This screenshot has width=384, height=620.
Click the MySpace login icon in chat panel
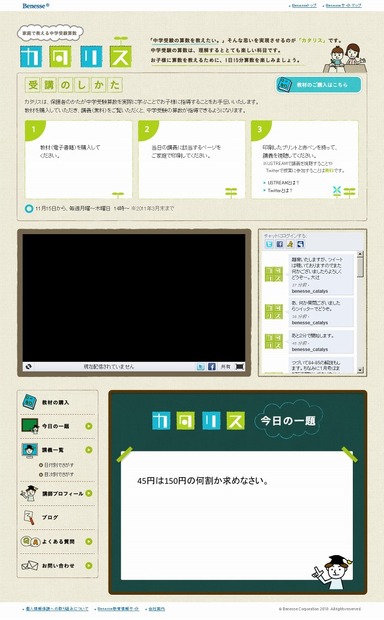pos(301,244)
